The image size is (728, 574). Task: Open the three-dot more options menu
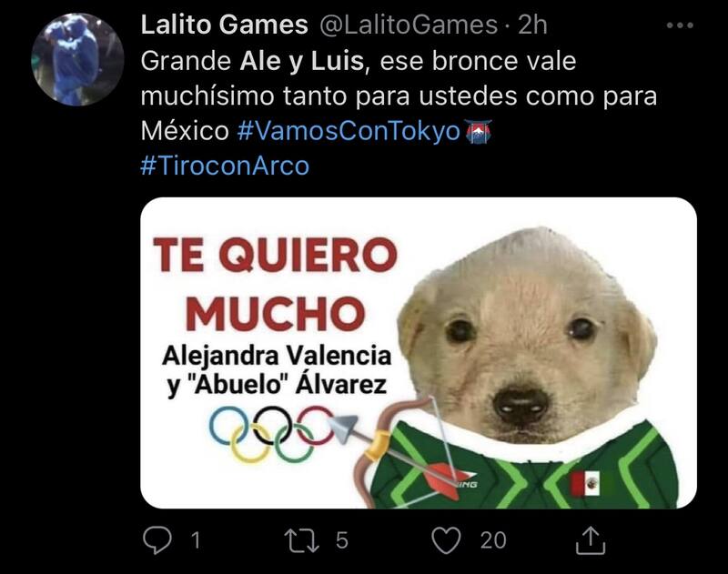680,25
